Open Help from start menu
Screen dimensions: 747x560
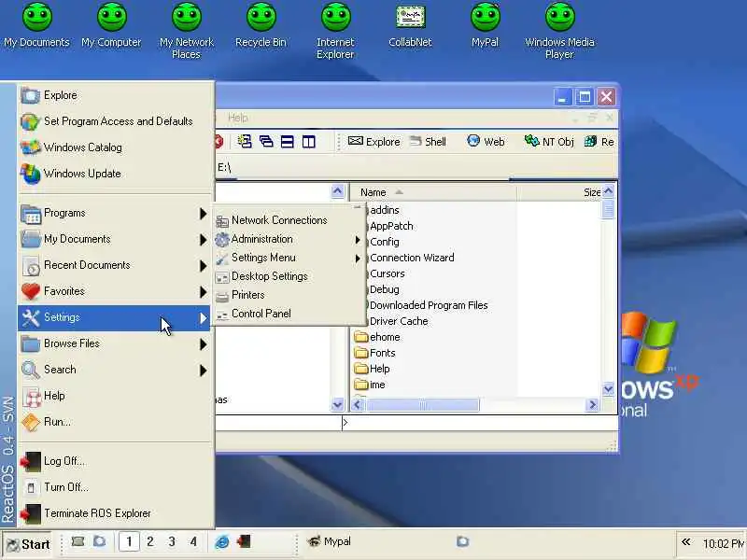tap(114, 396)
